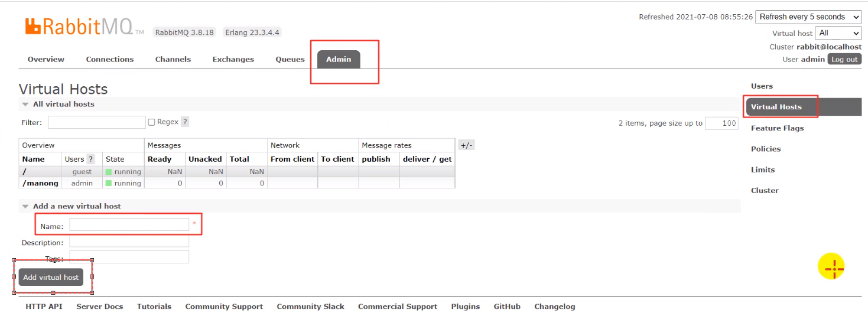This screenshot has width=868, height=326.
Task: Click the Users column help question mark
Action: tap(90, 159)
